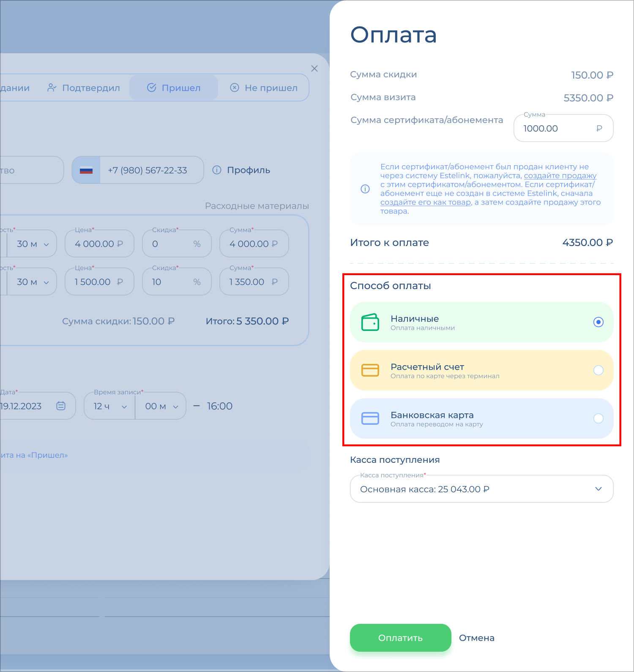The width and height of the screenshot is (634, 672).
Task: Switch status to Подтвердил tab
Action: (x=84, y=88)
